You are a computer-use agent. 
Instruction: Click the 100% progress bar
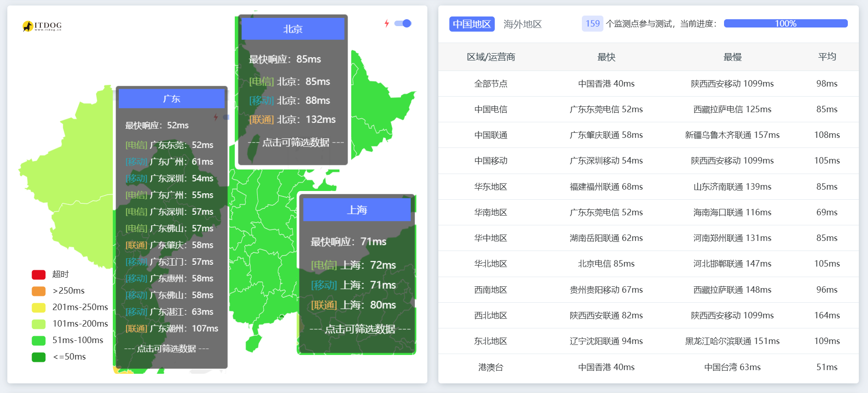coord(785,23)
